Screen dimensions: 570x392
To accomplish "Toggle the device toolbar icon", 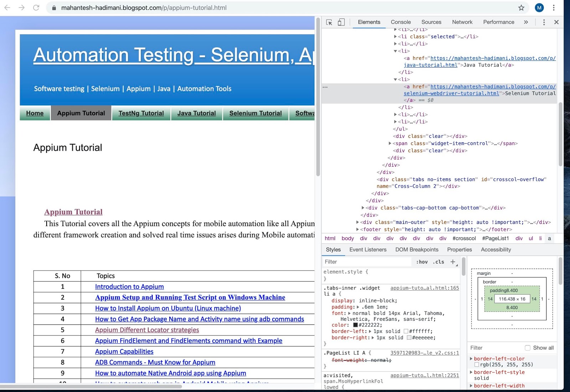I will point(341,22).
